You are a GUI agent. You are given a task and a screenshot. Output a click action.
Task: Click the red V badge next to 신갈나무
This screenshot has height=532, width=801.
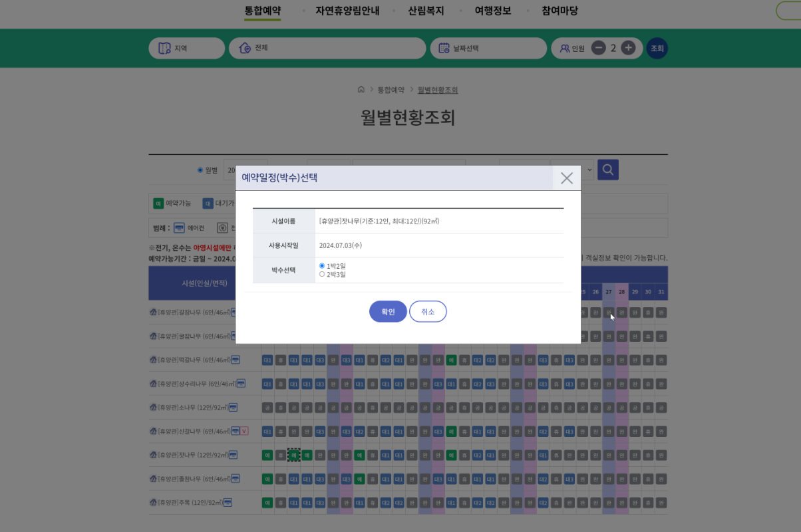point(244,431)
